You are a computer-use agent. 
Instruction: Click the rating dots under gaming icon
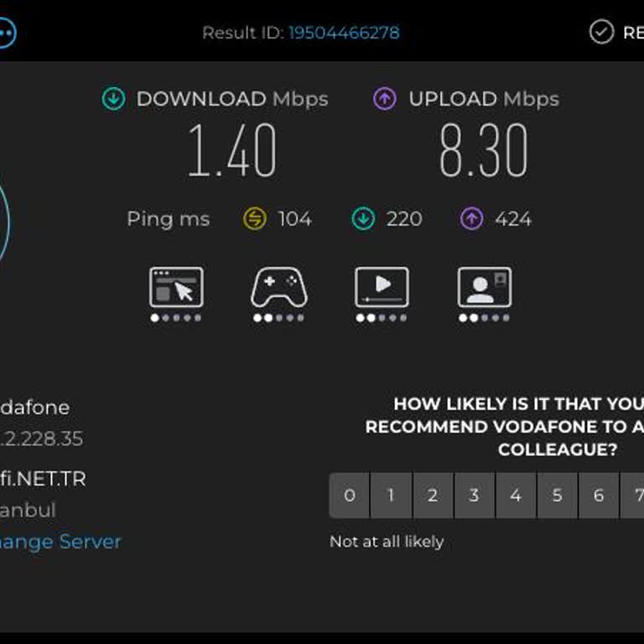tap(279, 318)
